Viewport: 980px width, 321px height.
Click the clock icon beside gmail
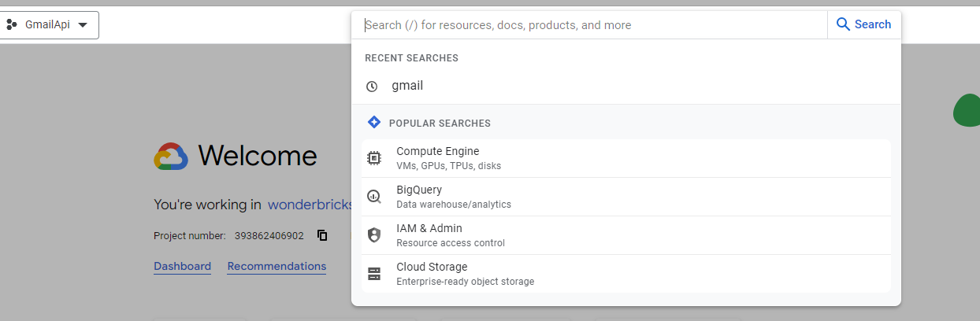(372, 87)
